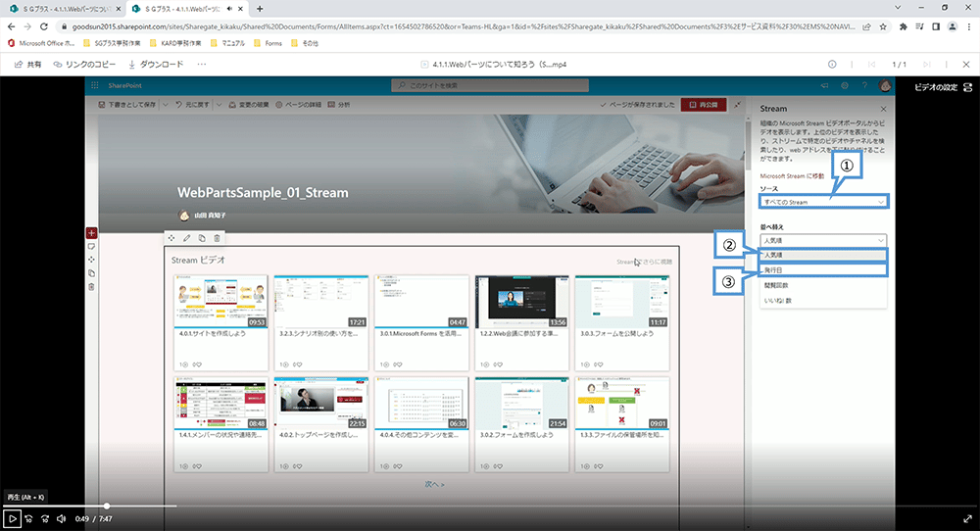Open more options ellipsis menu

(202, 64)
